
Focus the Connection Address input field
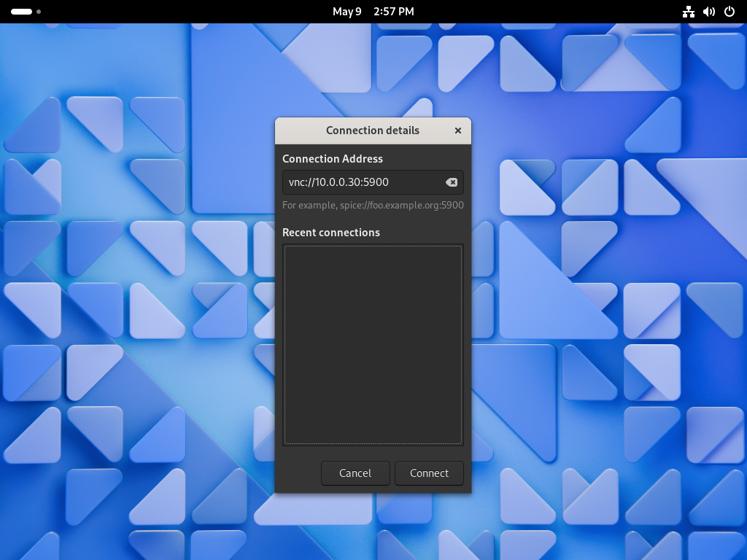(373, 182)
